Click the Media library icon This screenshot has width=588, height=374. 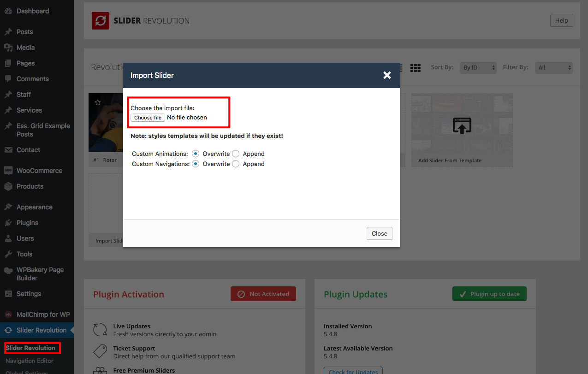(8, 47)
